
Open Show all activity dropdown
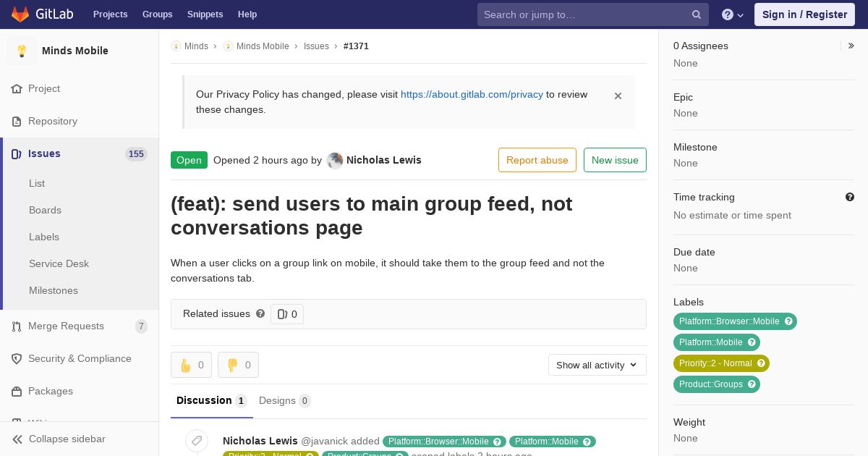[x=597, y=365]
